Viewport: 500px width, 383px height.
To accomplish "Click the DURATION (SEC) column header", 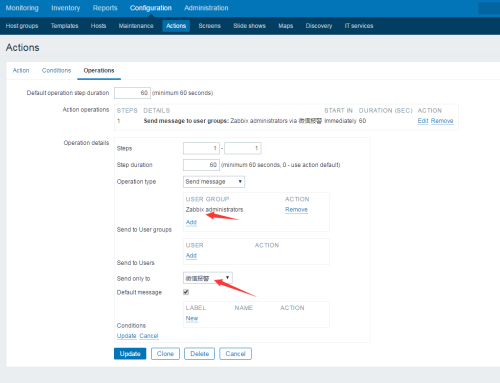I will tap(386, 110).
